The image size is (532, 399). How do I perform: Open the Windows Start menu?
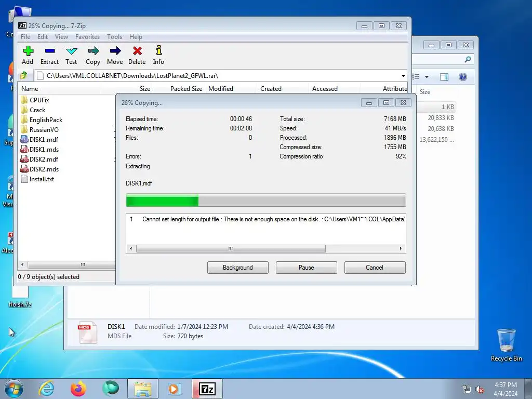click(x=14, y=389)
